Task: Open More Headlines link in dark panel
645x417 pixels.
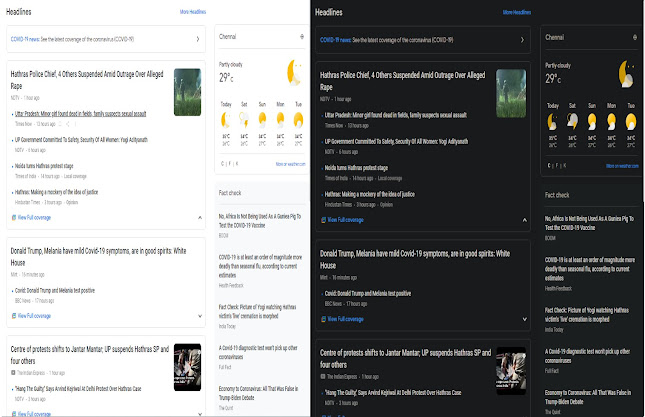Action: (517, 12)
